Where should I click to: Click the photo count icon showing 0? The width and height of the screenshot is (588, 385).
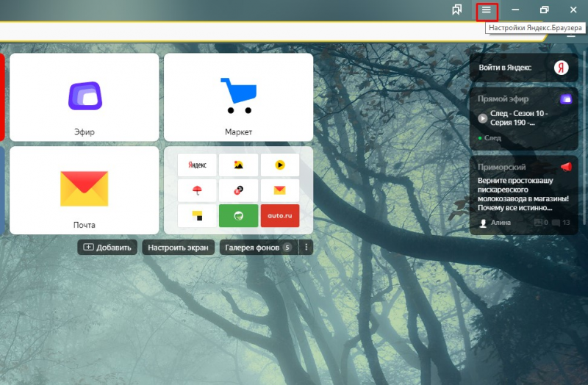[539, 223]
